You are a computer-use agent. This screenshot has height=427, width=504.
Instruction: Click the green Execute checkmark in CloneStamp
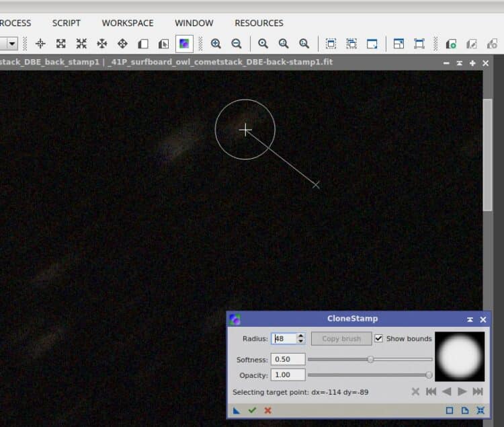pos(252,410)
